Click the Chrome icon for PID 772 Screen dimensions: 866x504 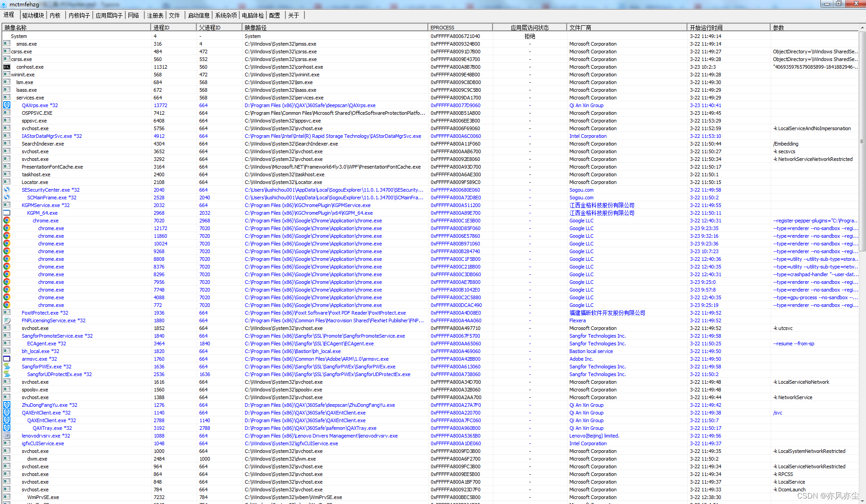[x=7, y=305]
